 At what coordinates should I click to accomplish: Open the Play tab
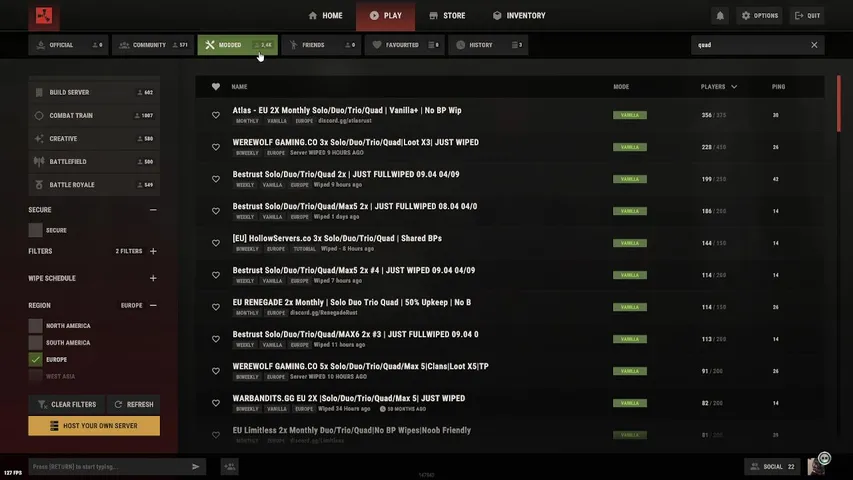385,16
